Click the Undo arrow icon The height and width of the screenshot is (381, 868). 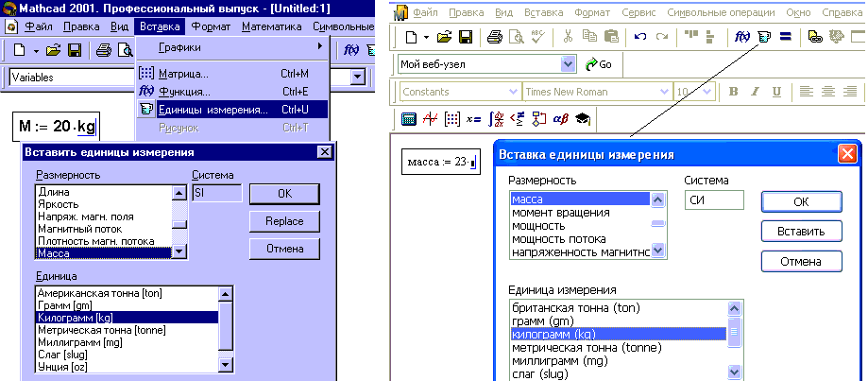(640, 37)
